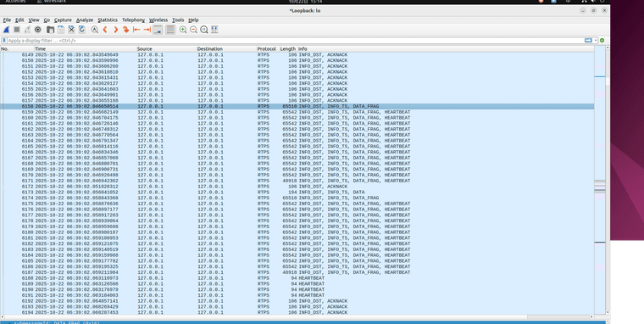Jump to the last packet
This screenshot has height=324, width=644.
point(147,30)
